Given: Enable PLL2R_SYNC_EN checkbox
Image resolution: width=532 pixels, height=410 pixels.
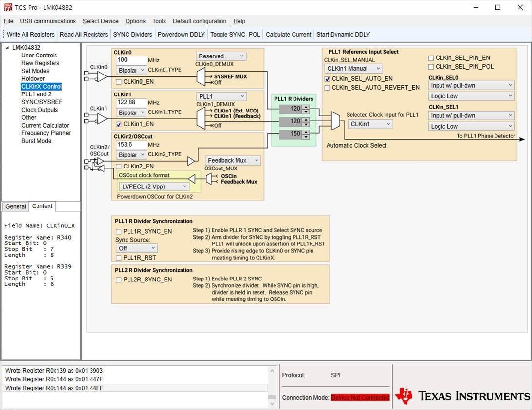Looking at the screenshot, I should [x=118, y=280].
